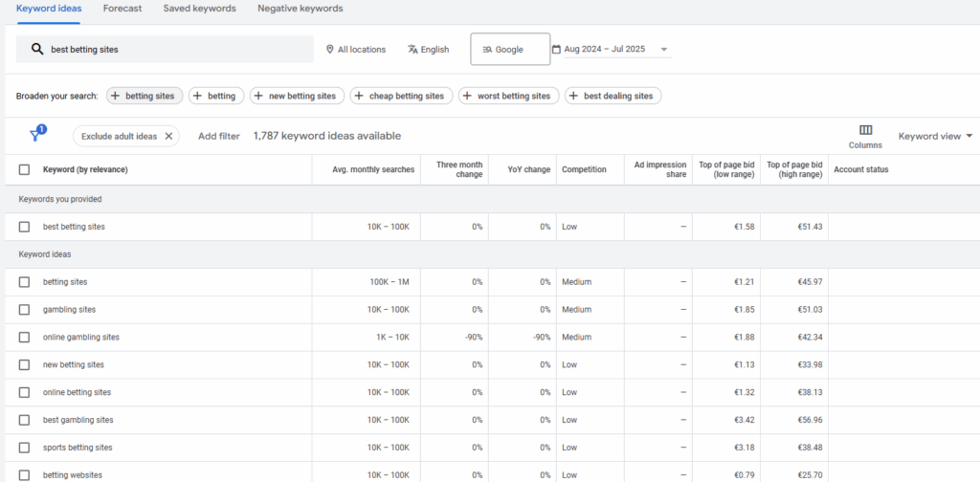This screenshot has width=980, height=482.
Task: Add 'worst betting sites' broaden suggestion
Action: (x=507, y=96)
